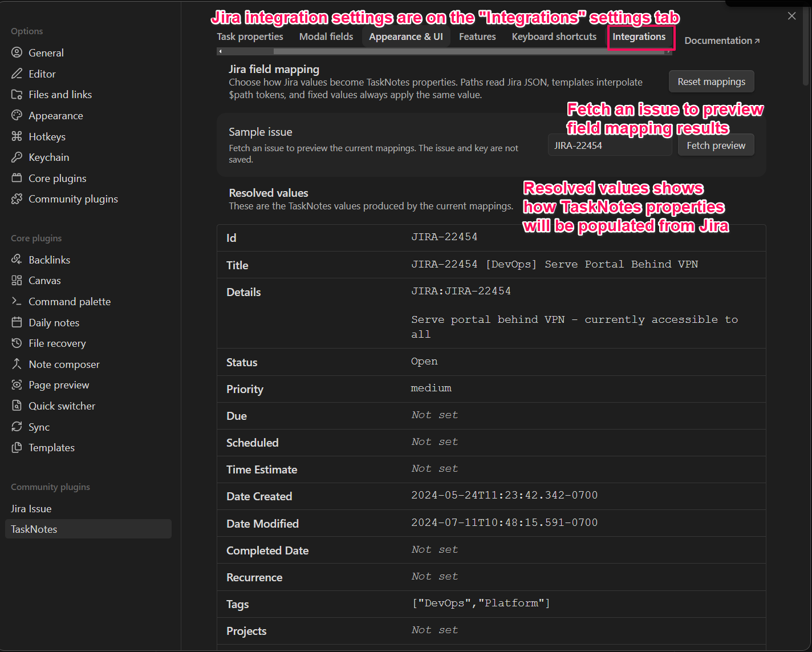The image size is (812, 652).
Task: Click the Resolved values heading
Action: [x=268, y=193]
